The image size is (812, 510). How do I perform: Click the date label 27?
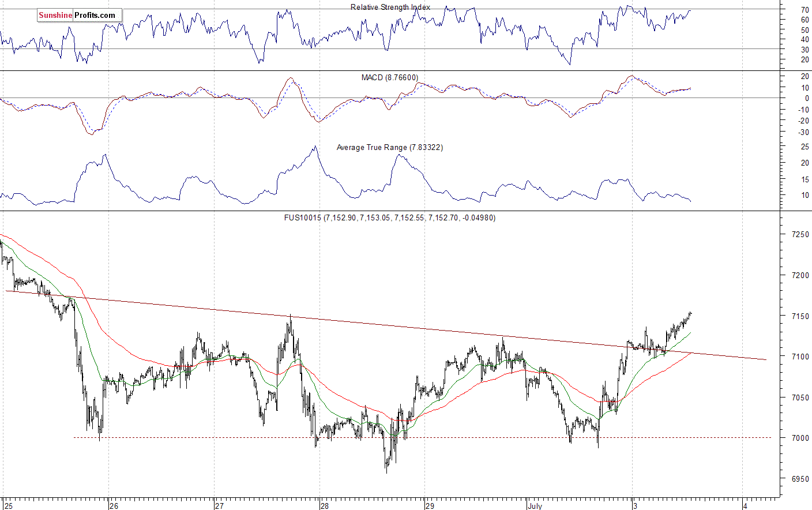pyautogui.click(x=219, y=506)
